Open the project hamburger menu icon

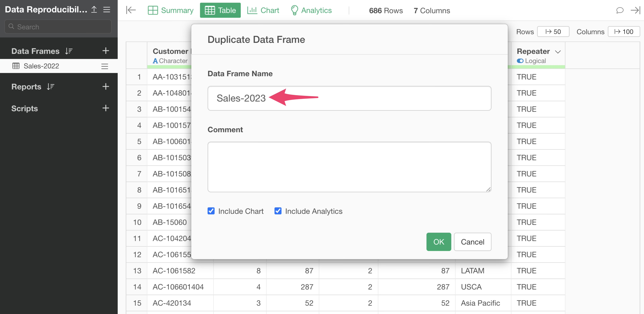pos(107,10)
